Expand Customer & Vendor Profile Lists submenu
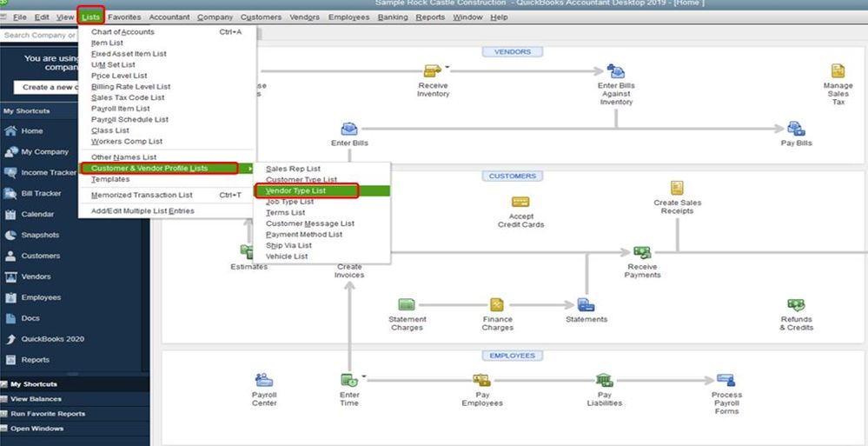Screen dimensions: 868x446 pyautogui.click(x=166, y=168)
